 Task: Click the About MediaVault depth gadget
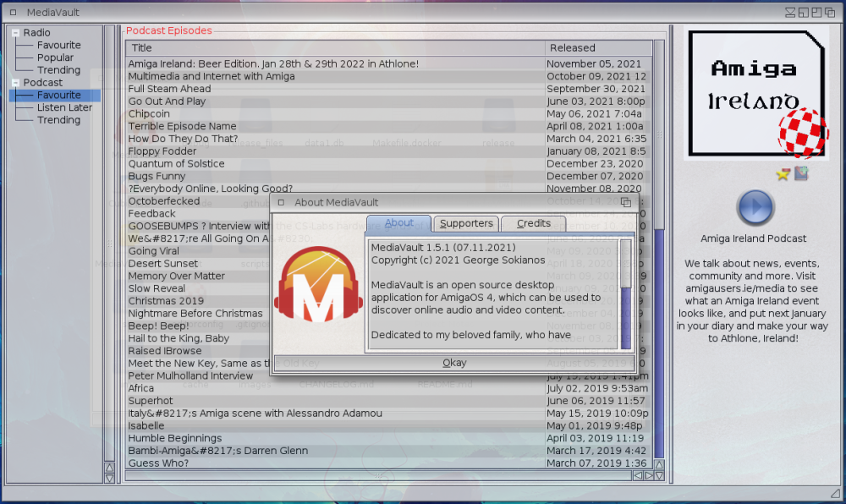click(x=626, y=203)
